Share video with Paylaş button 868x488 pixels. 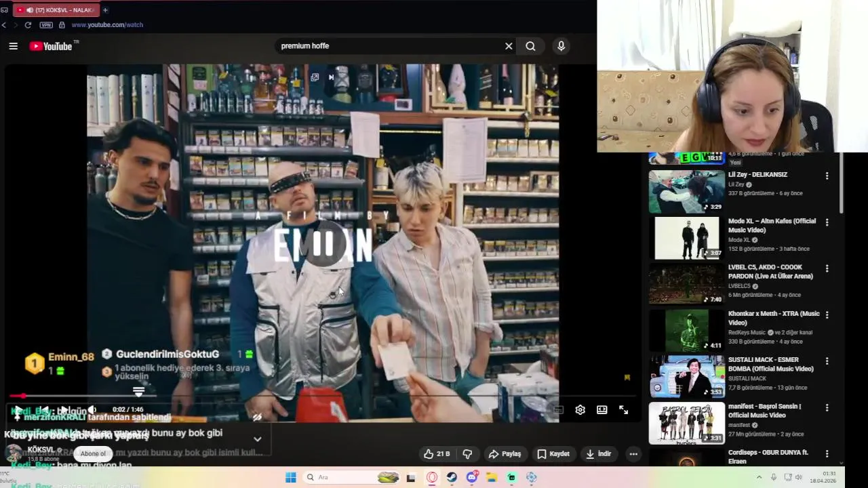(505, 454)
